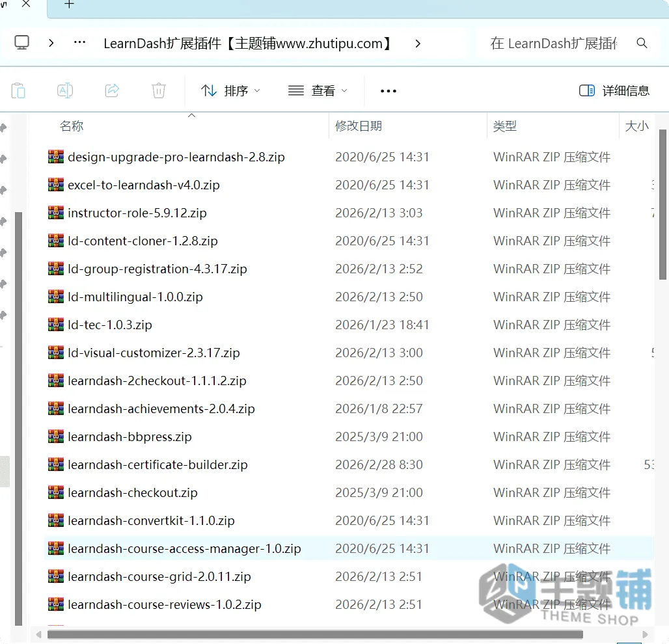The width and height of the screenshot is (669, 644).
Task: Open a new tab with plus button
Action: coord(69,5)
